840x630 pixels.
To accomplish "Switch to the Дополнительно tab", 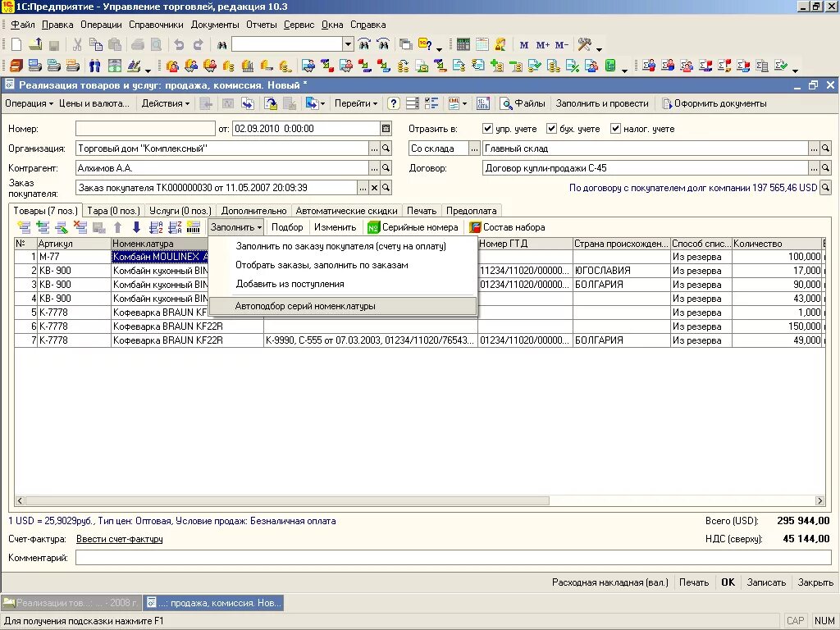I will pyautogui.click(x=254, y=211).
